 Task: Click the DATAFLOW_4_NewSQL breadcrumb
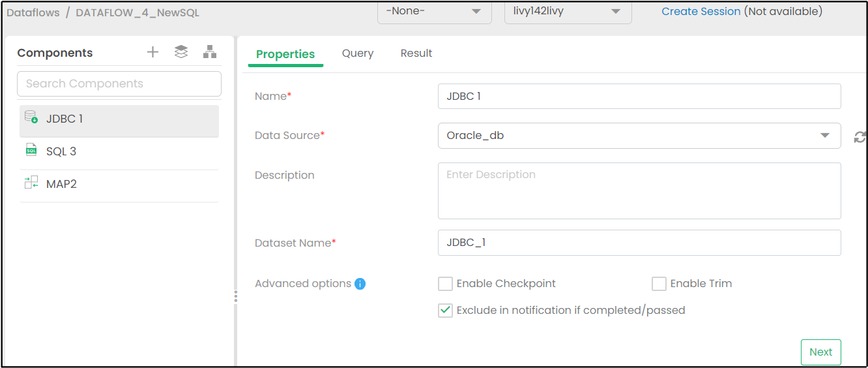[137, 12]
